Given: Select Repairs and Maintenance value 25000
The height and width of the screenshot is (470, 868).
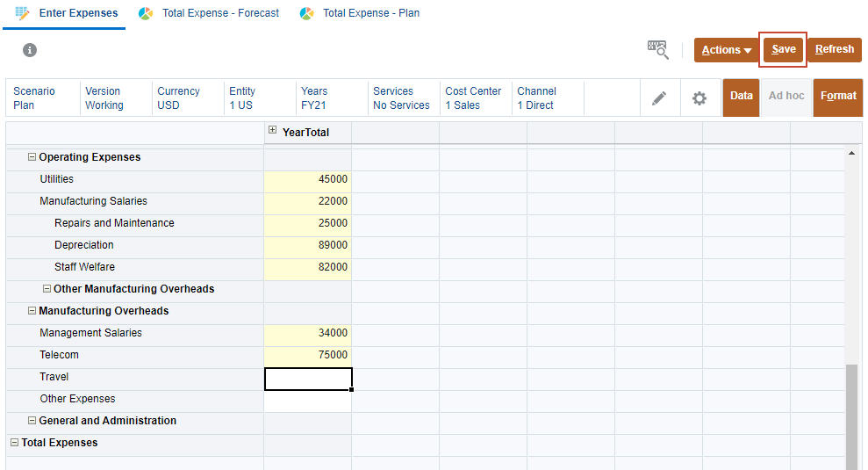Looking at the screenshot, I should [308, 226].
